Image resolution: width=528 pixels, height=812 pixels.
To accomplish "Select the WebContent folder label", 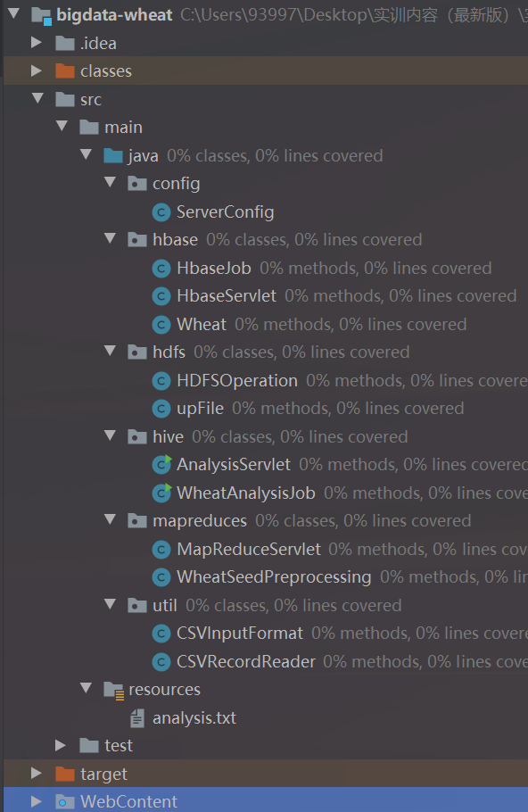I will (129, 801).
